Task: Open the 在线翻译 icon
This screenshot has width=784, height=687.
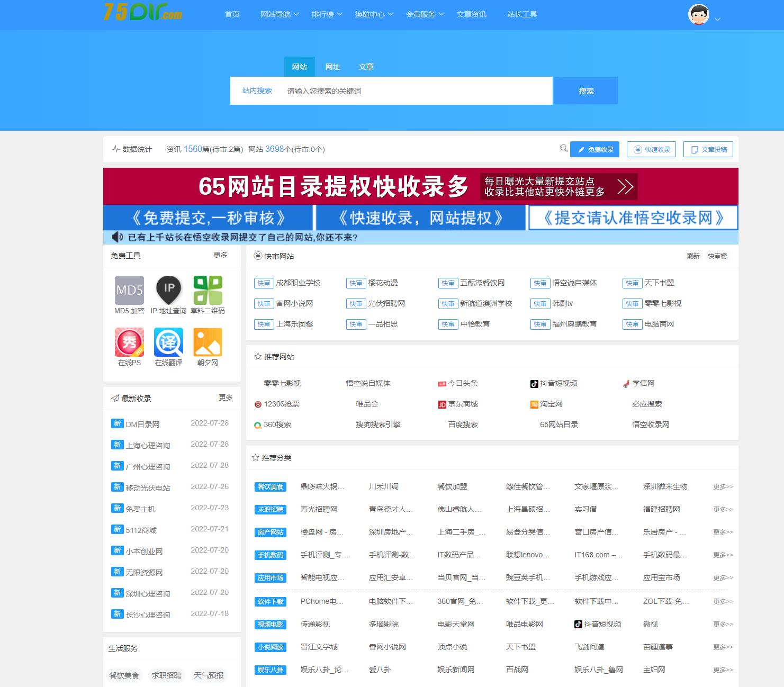Action: click(x=169, y=342)
